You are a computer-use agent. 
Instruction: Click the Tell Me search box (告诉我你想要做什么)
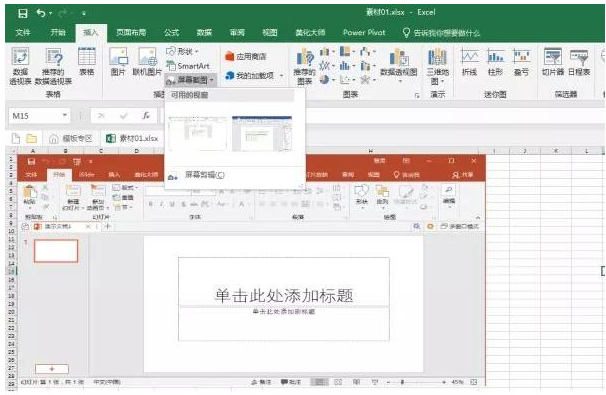441,33
